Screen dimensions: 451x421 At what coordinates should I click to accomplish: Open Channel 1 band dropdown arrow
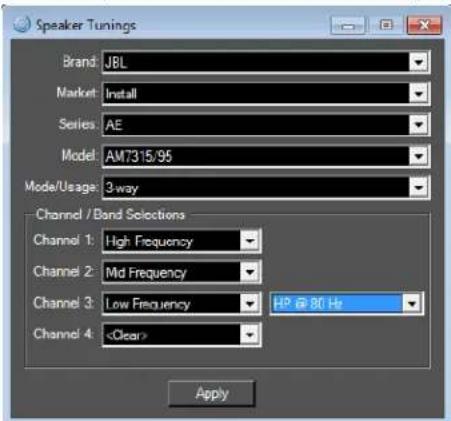coord(250,241)
